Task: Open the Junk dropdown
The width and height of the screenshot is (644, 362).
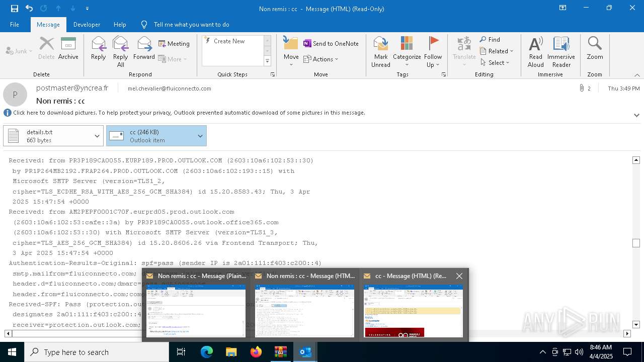Action: coord(19,51)
